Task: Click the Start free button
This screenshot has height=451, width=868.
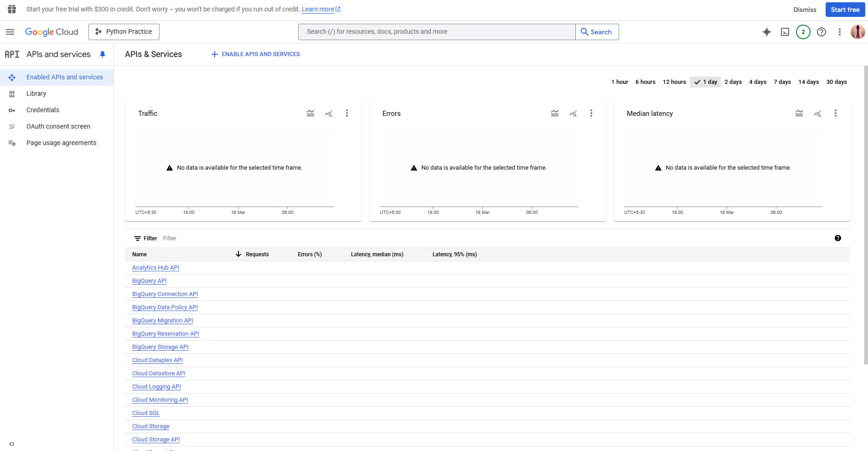Action: coord(845,10)
